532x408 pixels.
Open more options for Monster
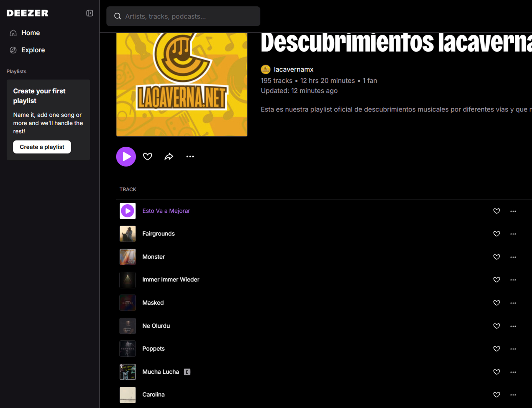pos(513,257)
